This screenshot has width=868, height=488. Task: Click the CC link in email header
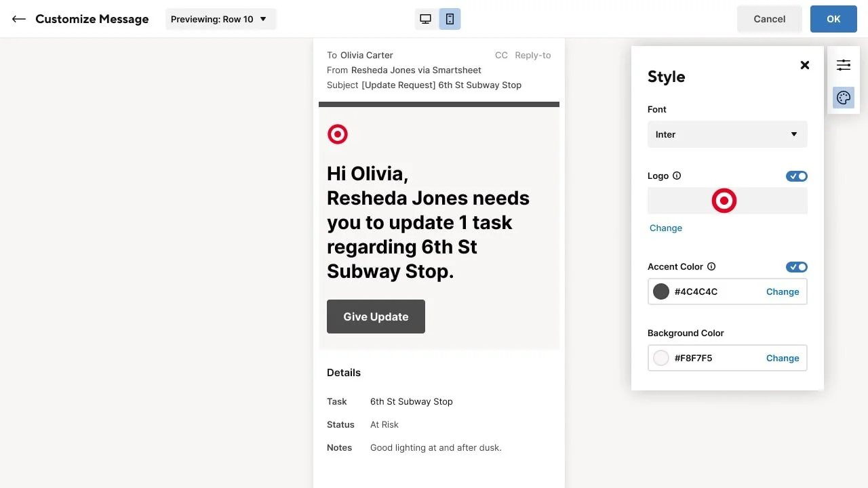pyautogui.click(x=501, y=55)
